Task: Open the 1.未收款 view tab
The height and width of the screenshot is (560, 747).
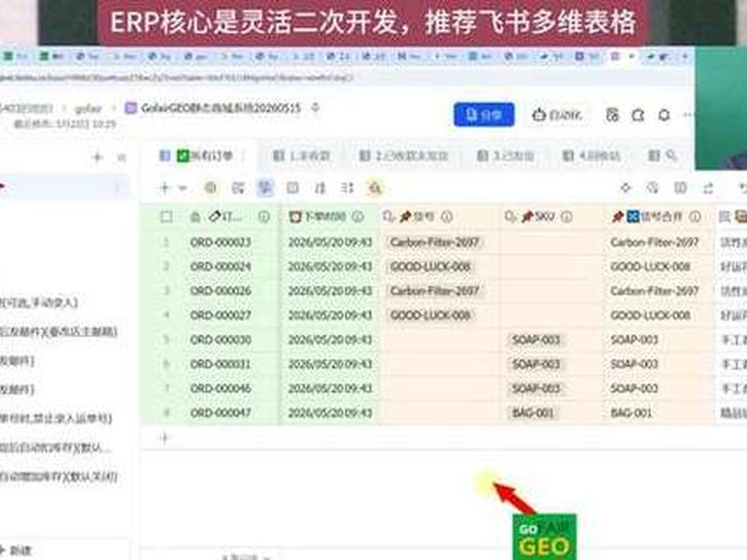Action: 302,155
